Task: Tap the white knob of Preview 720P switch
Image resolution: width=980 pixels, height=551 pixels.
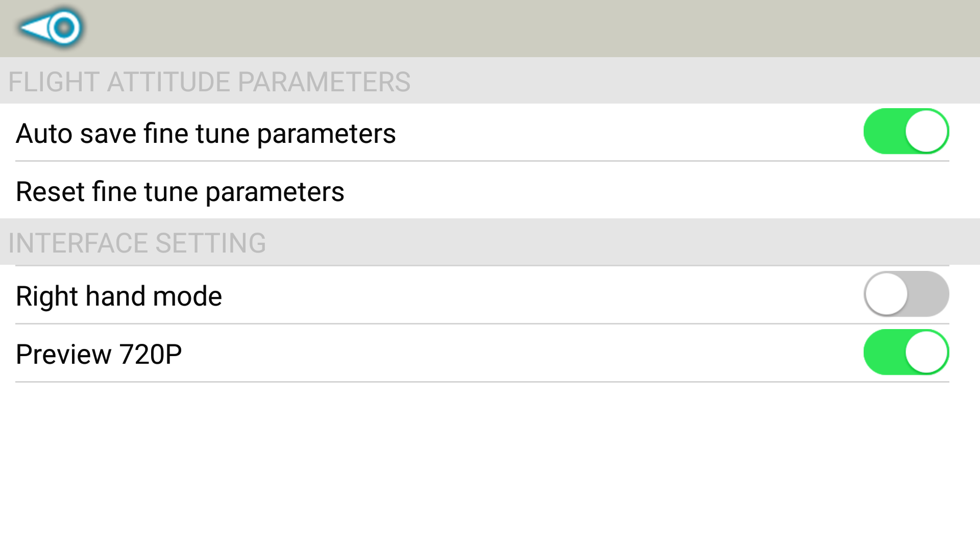Action: click(926, 353)
